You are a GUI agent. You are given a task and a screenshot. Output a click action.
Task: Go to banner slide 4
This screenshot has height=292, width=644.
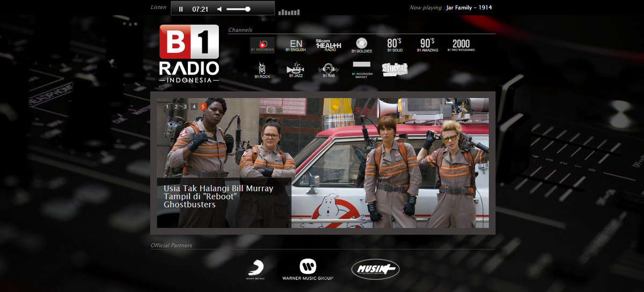[194, 107]
